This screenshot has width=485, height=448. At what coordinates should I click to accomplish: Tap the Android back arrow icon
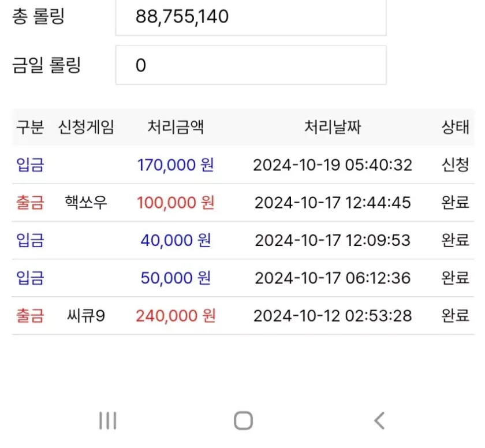(379, 421)
